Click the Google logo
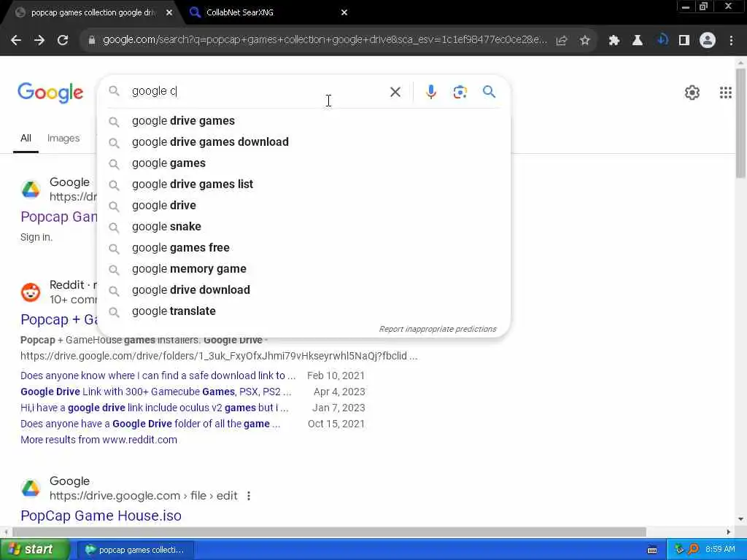Screen dimensions: 747x560 (50, 93)
